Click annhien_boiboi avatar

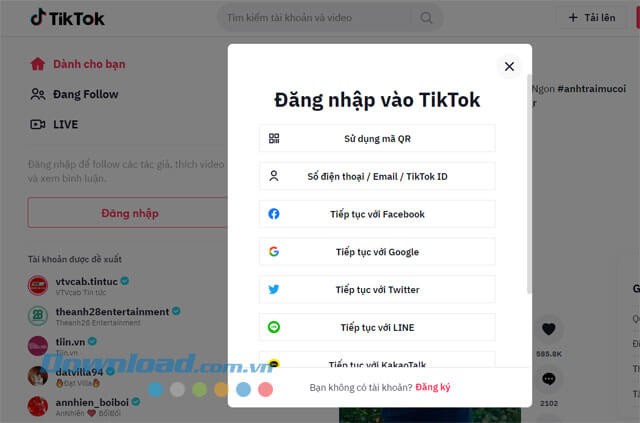[38, 406]
